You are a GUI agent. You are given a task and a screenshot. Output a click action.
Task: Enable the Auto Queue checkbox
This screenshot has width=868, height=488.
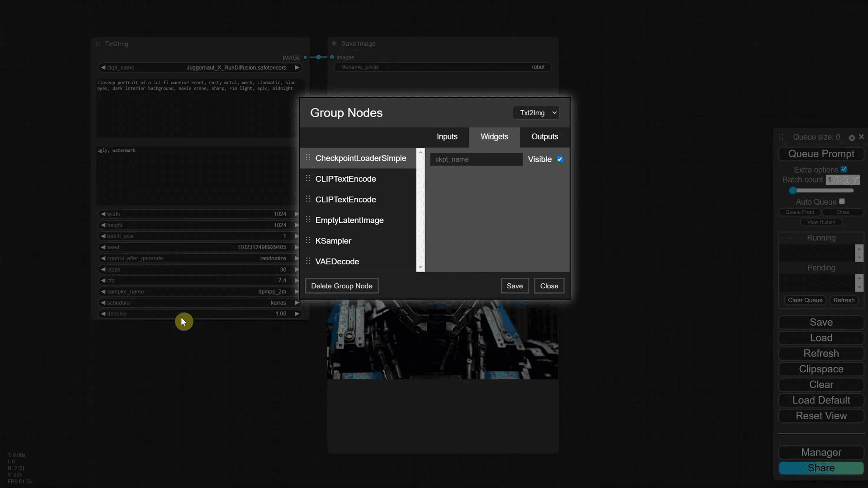(x=842, y=202)
